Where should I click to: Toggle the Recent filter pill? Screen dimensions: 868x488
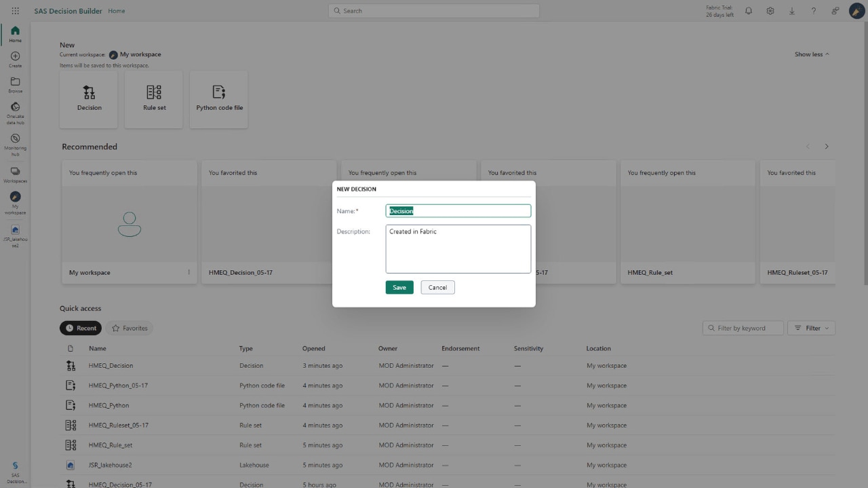pos(80,328)
